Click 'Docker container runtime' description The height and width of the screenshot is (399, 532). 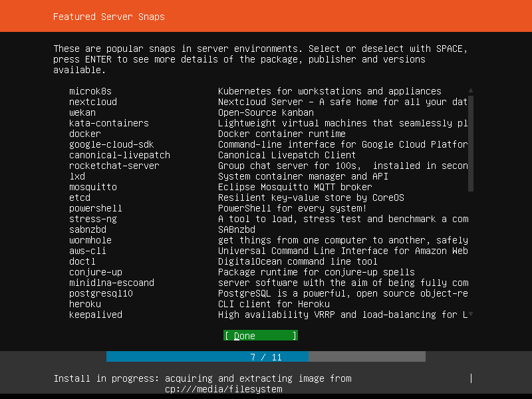click(282, 134)
